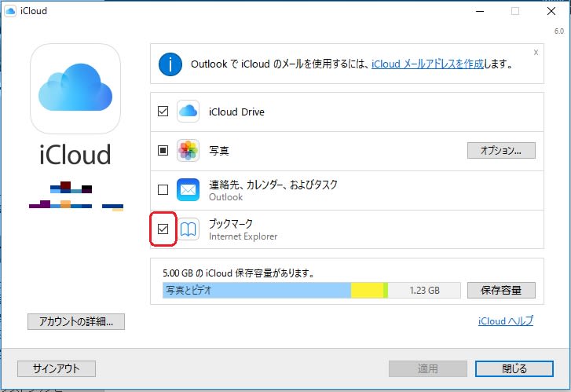Click the large iCloud logo
The height and width of the screenshot is (392, 571).
coord(75,89)
